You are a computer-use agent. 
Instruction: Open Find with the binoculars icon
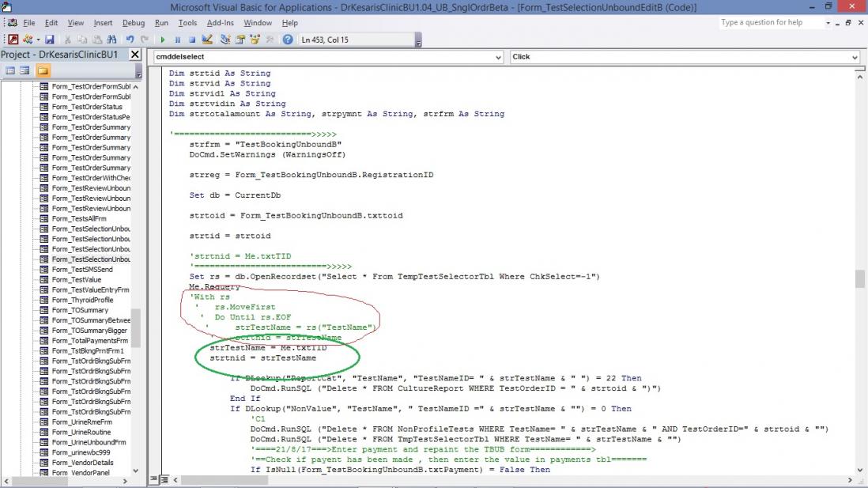click(x=111, y=40)
